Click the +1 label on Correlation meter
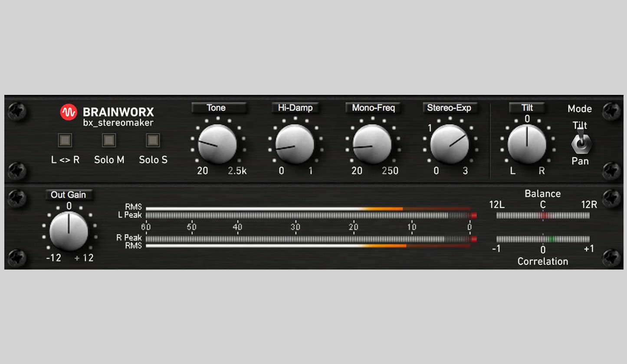The width and height of the screenshot is (627, 364). (589, 249)
